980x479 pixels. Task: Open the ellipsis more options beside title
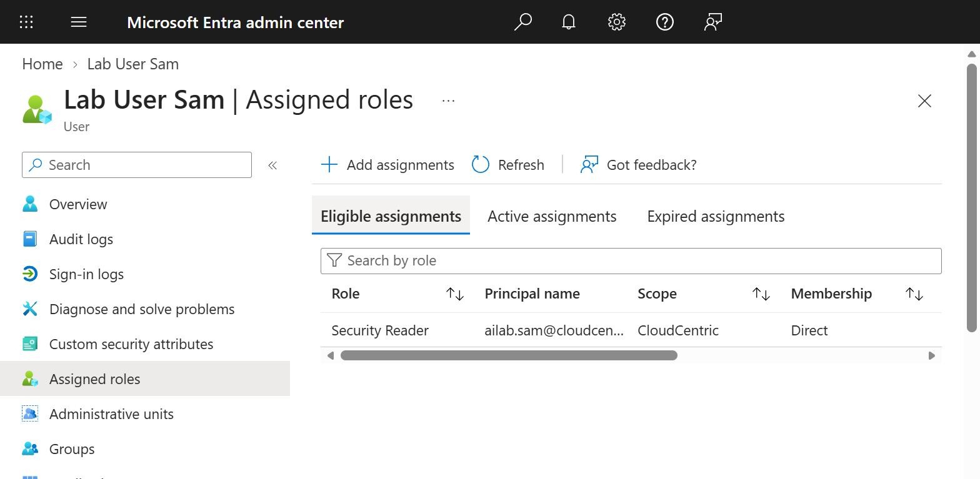448,101
